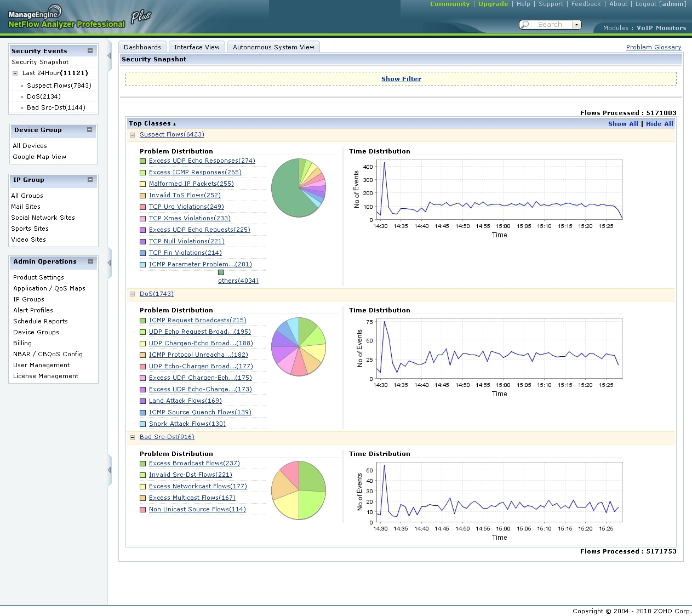Collapse the Admin Operations panel
The height and width of the screenshot is (616, 692).
click(x=91, y=261)
